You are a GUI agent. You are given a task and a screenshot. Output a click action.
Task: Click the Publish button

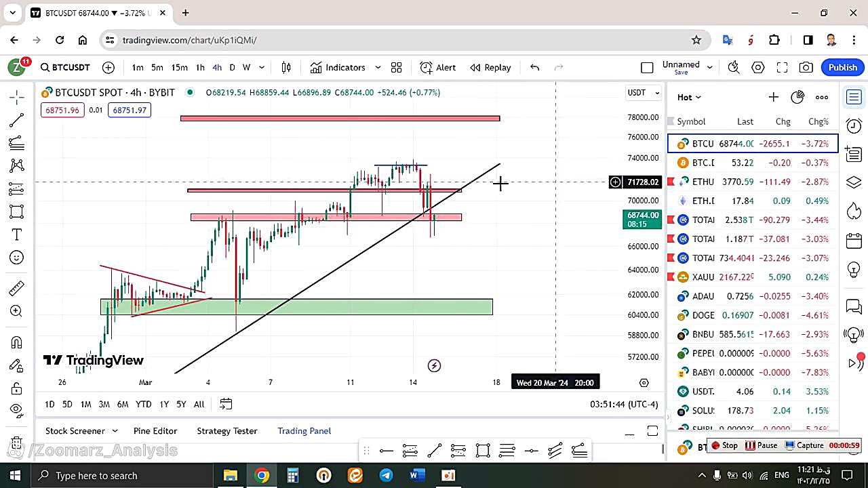point(842,67)
